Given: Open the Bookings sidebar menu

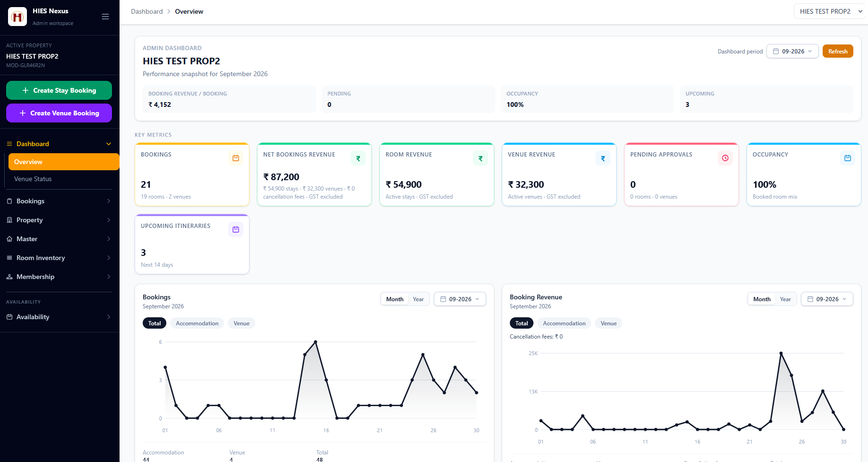Looking at the screenshot, I should pyautogui.click(x=59, y=201).
